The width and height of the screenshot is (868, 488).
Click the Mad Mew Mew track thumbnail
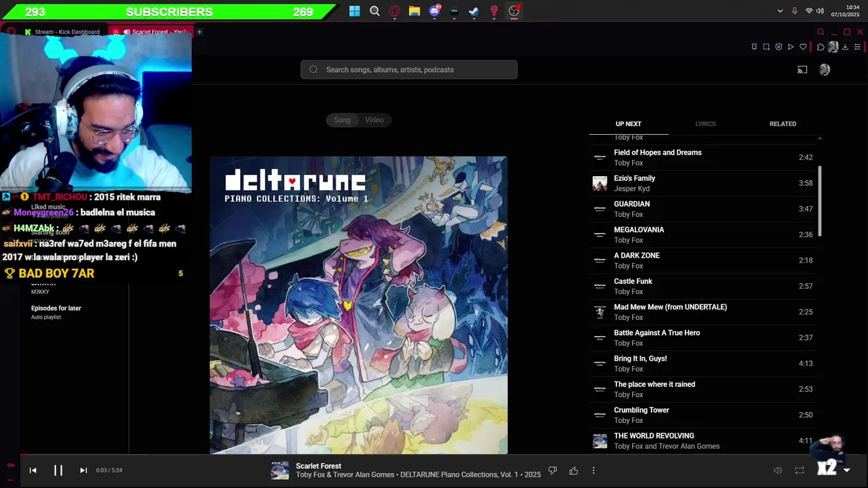(x=599, y=312)
